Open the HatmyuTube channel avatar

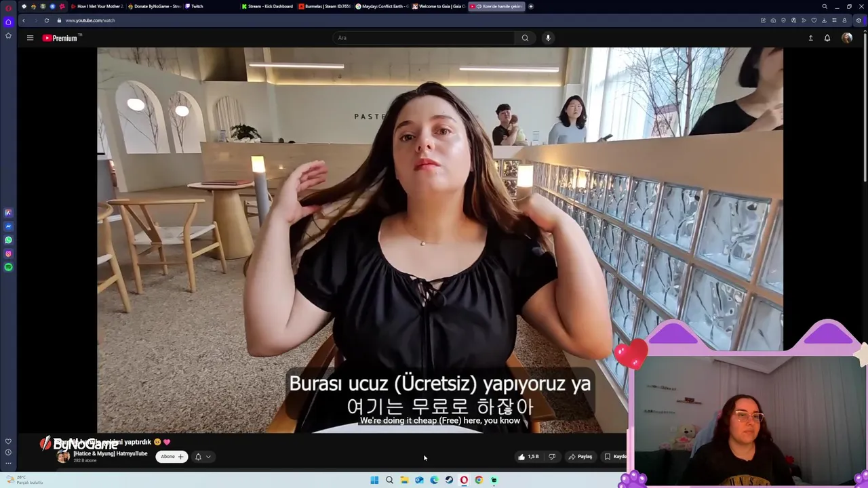pos(63,457)
